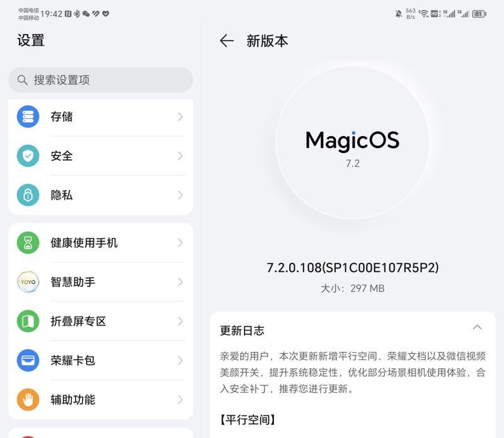
Task: Tap the 折叠屏专区 foldable icon
Action: tap(28, 321)
